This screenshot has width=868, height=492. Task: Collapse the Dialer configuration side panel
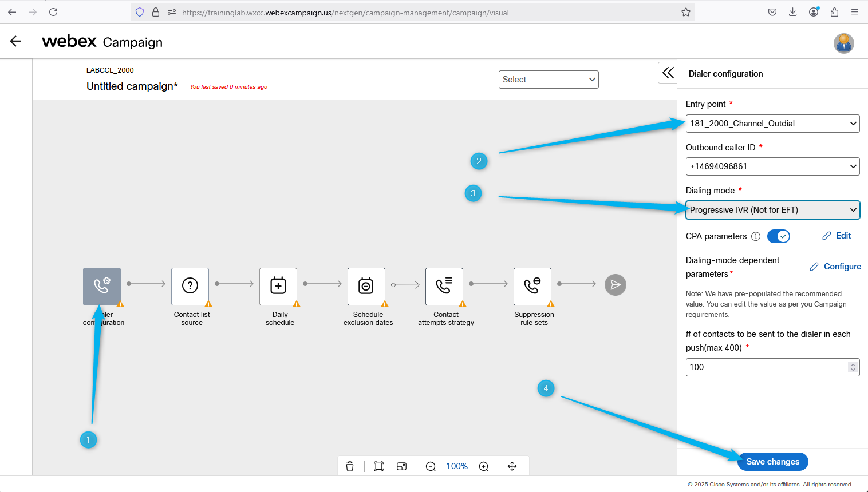668,73
